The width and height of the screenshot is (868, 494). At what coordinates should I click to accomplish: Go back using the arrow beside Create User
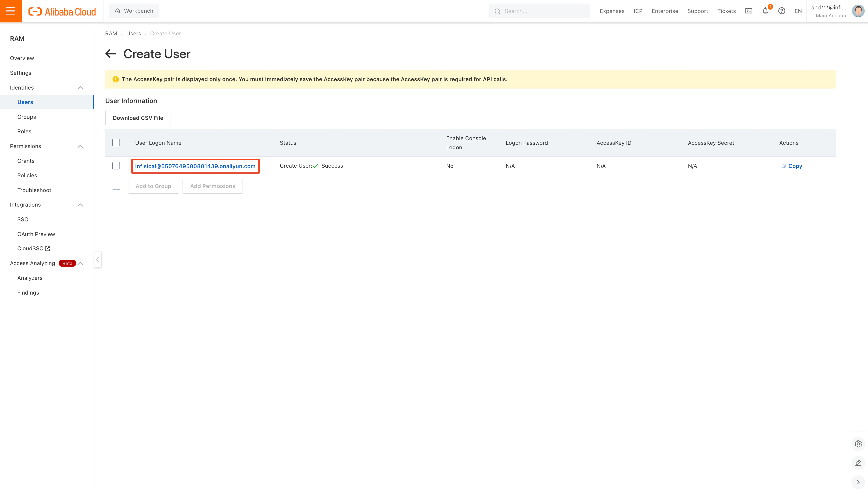click(111, 54)
